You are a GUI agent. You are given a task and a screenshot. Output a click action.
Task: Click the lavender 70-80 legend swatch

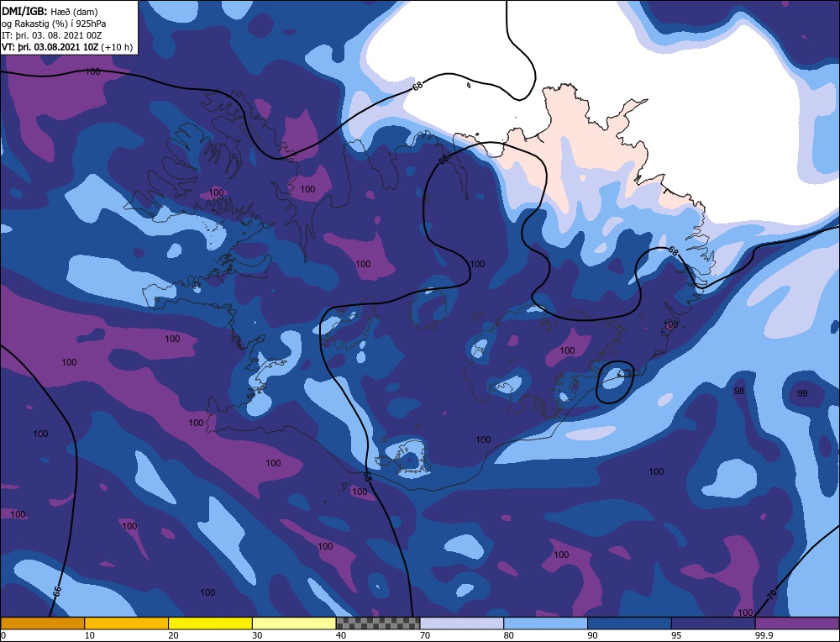tap(462, 624)
